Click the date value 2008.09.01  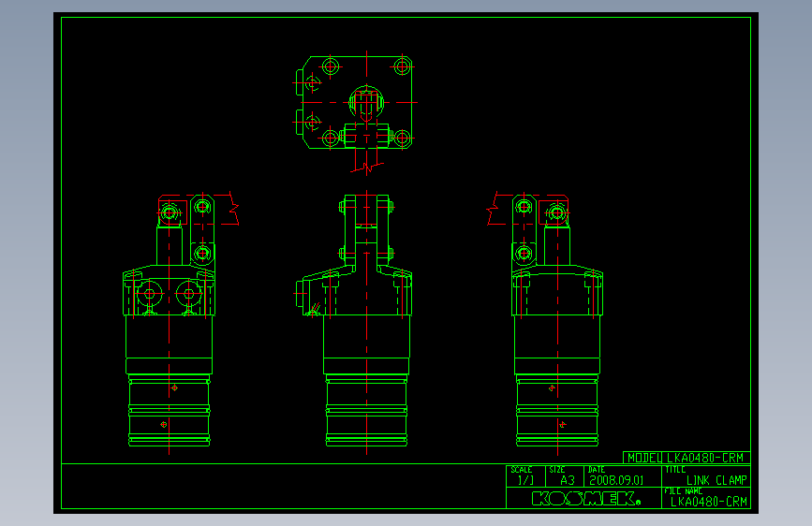[x=616, y=480]
